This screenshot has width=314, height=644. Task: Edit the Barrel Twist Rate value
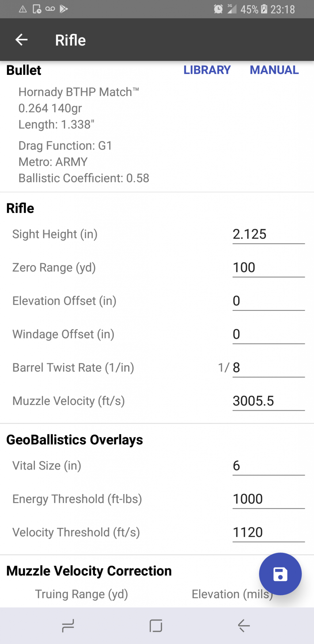point(269,368)
